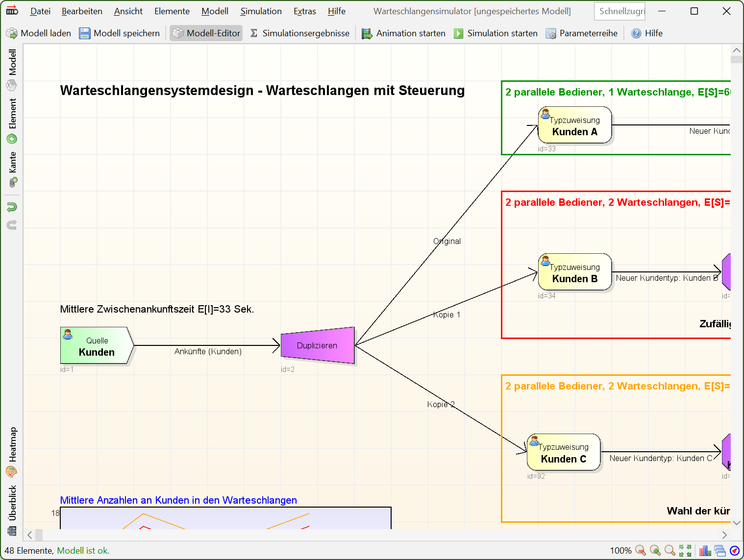Click horizontal scrollbar left arrow
The width and height of the screenshot is (744, 560).
(30, 535)
